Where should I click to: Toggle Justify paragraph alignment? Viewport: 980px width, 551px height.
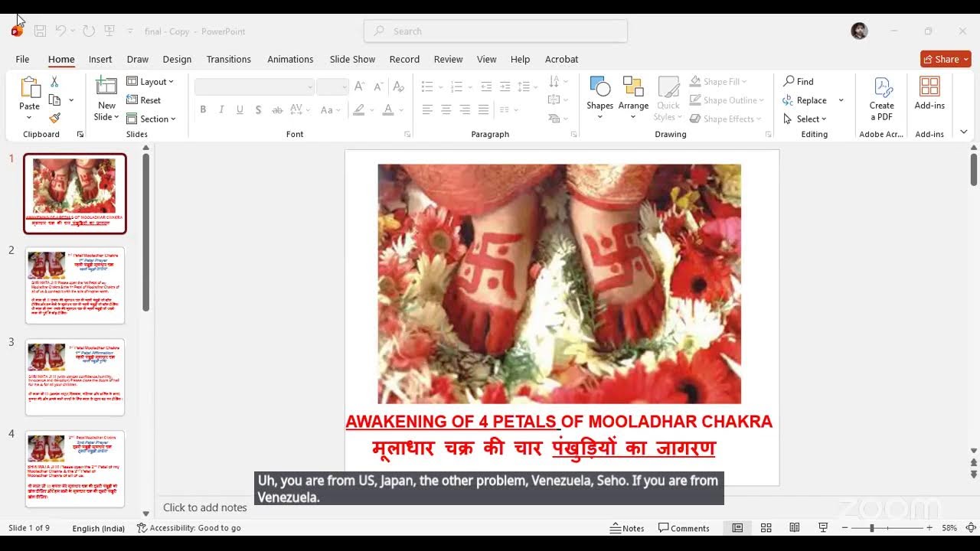pos(483,110)
